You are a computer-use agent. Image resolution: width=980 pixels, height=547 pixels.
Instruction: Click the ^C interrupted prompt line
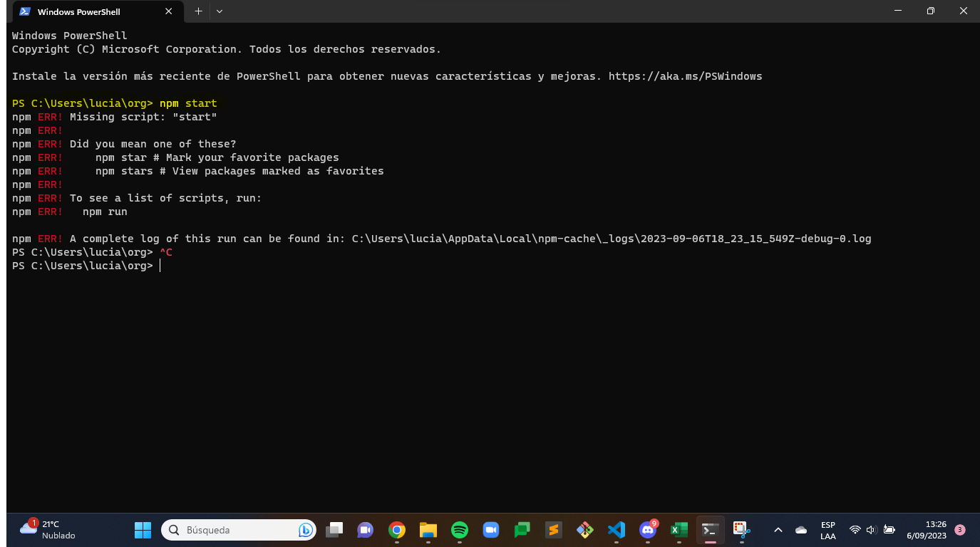click(92, 252)
